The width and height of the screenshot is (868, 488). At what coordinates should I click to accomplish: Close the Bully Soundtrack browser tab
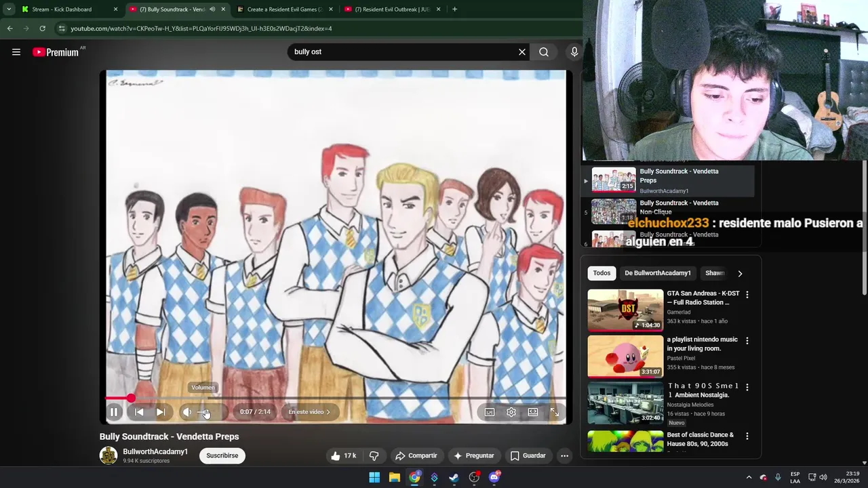pos(223,9)
